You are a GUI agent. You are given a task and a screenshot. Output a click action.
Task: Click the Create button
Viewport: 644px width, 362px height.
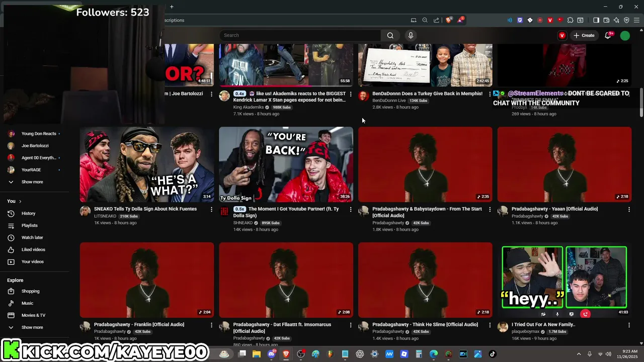pos(584,35)
